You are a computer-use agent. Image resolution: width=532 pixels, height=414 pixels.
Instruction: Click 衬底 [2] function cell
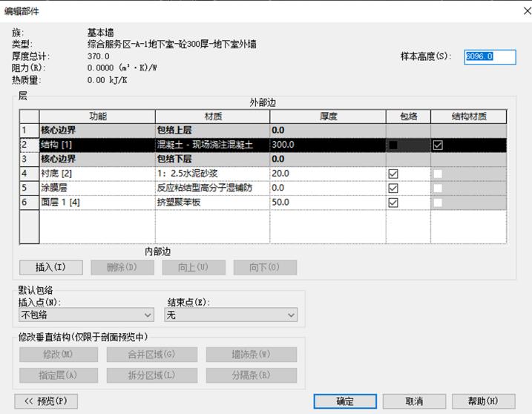click(97, 174)
